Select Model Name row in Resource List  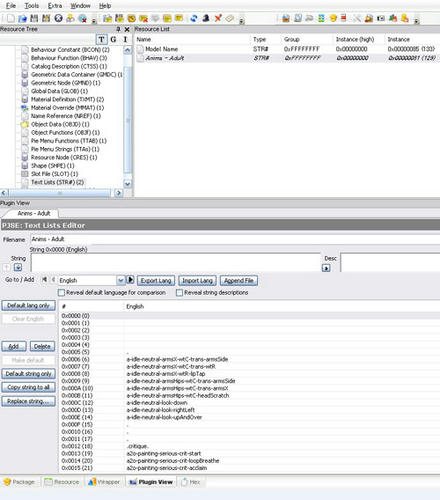pyautogui.click(x=287, y=49)
